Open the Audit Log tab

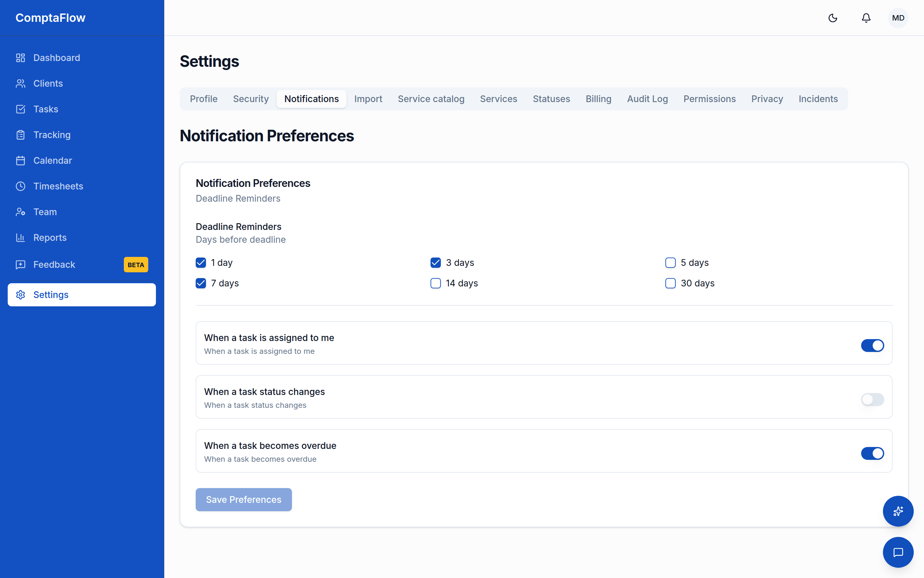647,99
